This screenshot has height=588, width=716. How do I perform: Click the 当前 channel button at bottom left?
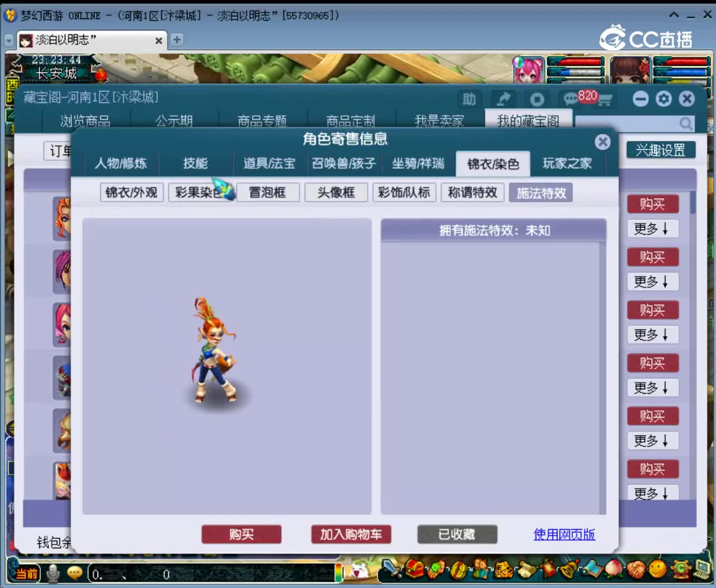coord(26,573)
